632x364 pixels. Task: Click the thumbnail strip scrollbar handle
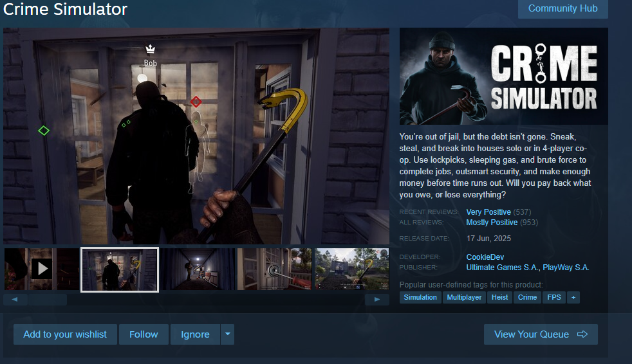pos(48,299)
